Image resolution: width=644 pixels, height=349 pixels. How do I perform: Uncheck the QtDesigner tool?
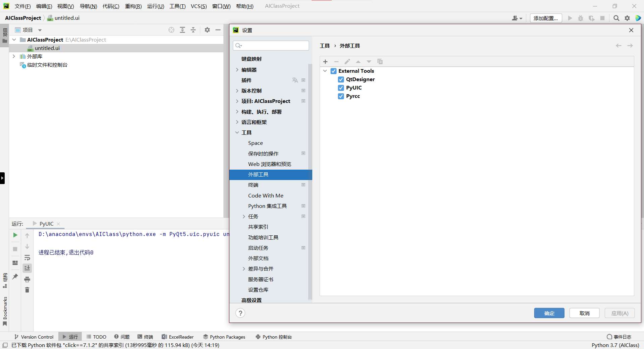341,79
